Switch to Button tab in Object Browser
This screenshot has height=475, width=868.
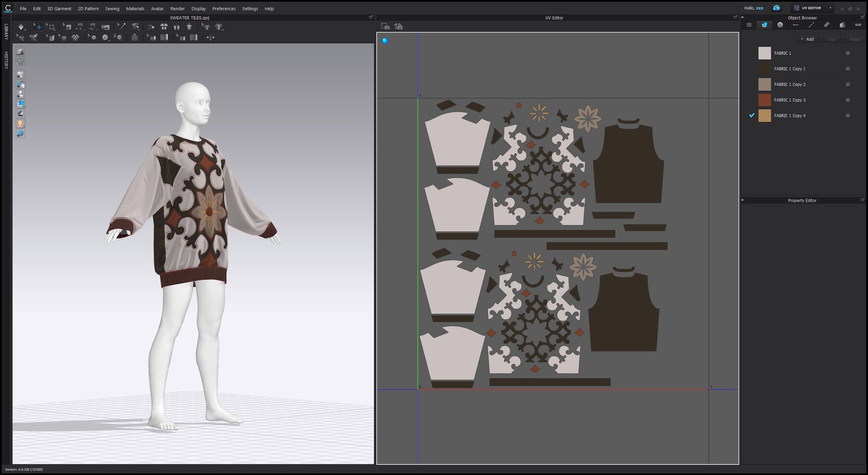click(780, 25)
